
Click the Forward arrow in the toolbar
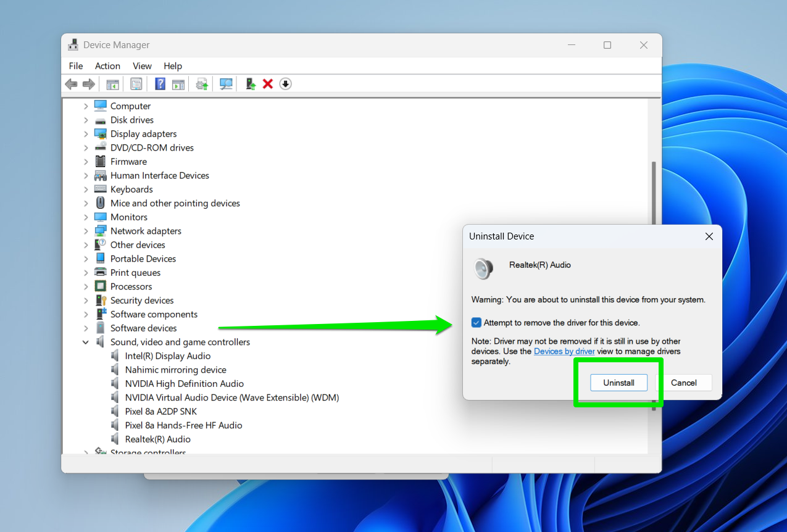point(89,84)
